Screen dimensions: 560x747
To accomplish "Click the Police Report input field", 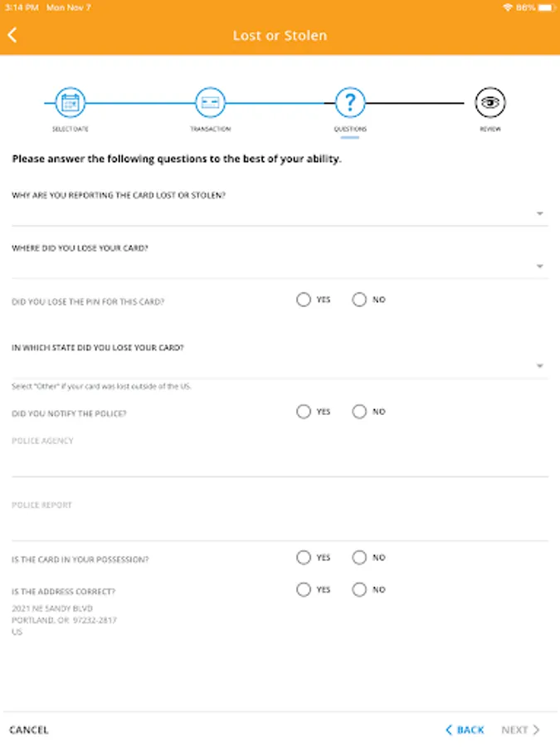I will (280, 527).
